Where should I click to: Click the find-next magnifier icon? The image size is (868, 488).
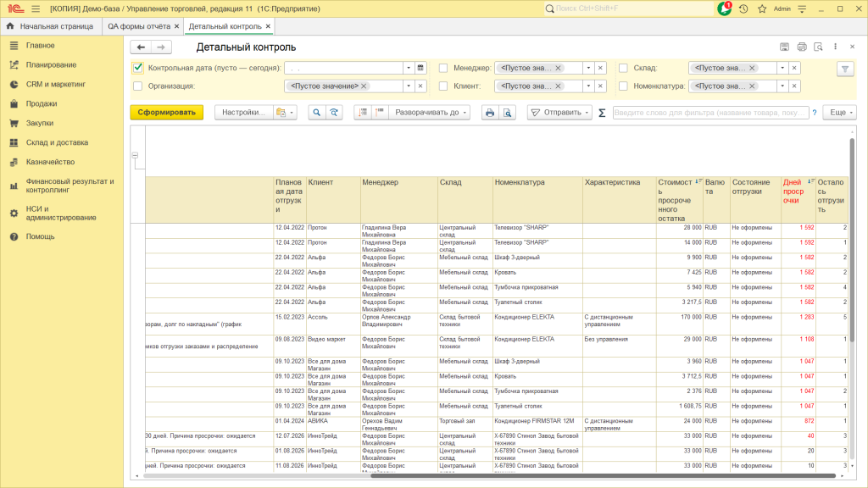tap(334, 113)
